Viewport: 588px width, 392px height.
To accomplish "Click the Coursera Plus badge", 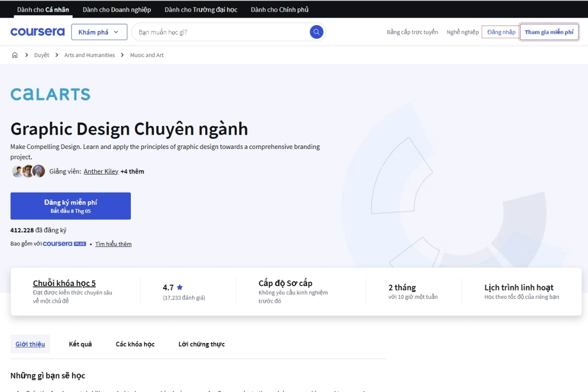I will [64, 244].
